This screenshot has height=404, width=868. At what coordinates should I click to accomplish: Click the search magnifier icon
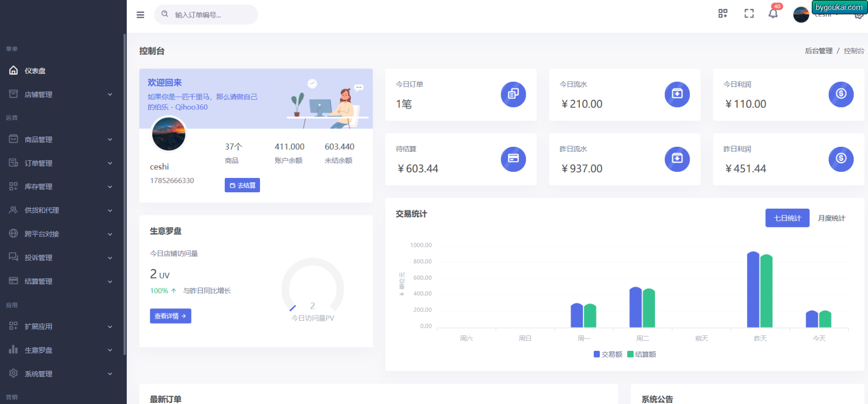(165, 14)
